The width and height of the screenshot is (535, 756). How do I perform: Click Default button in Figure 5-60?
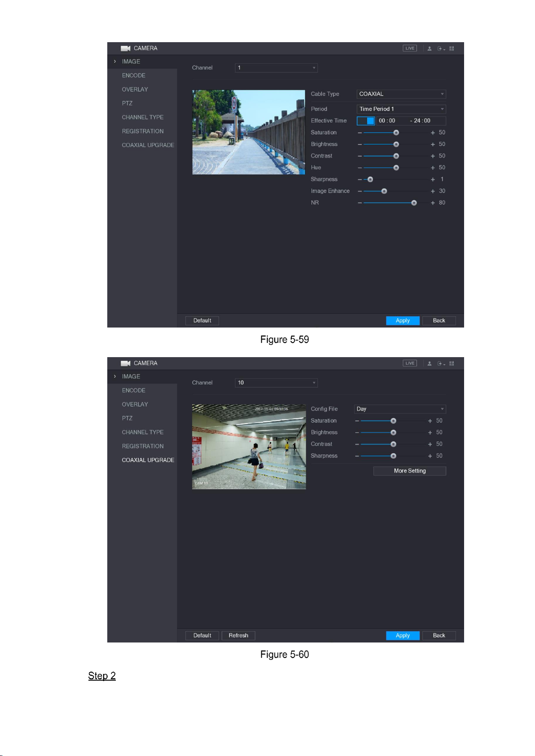click(202, 636)
